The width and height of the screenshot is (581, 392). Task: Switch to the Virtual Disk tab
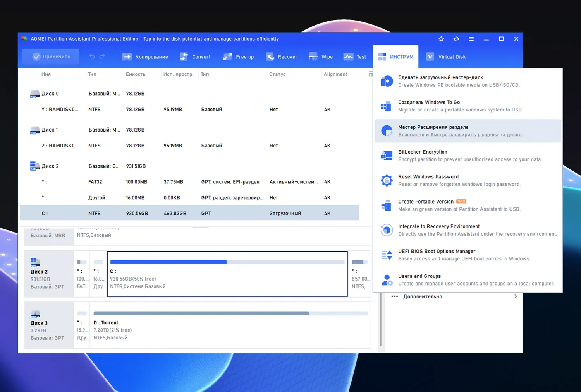446,57
